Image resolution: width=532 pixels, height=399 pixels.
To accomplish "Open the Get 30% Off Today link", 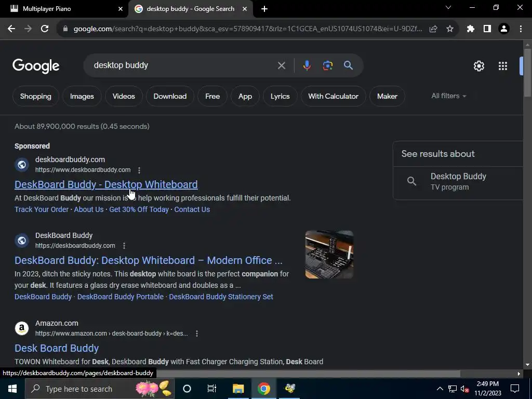I will (139, 209).
